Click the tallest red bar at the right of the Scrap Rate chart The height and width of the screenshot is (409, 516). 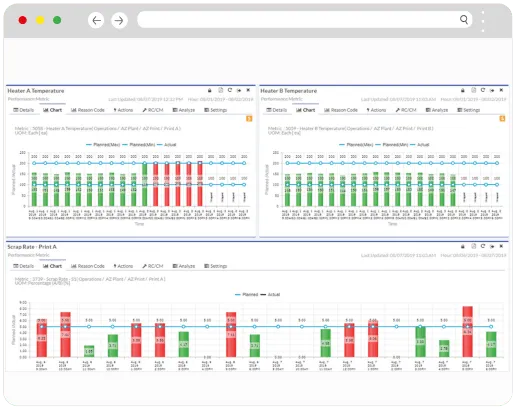click(467, 332)
